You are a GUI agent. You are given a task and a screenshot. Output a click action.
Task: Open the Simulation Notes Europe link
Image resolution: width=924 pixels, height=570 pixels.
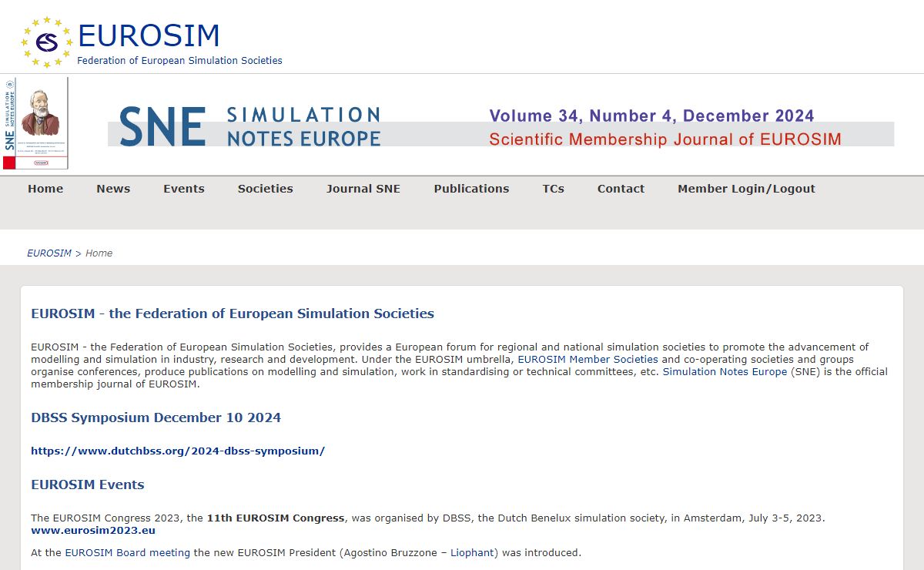point(725,371)
